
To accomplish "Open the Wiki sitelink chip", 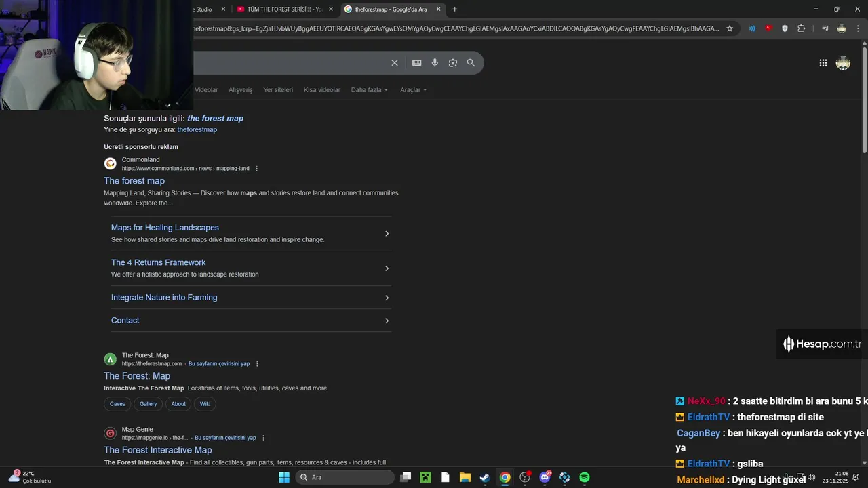I will click(205, 404).
